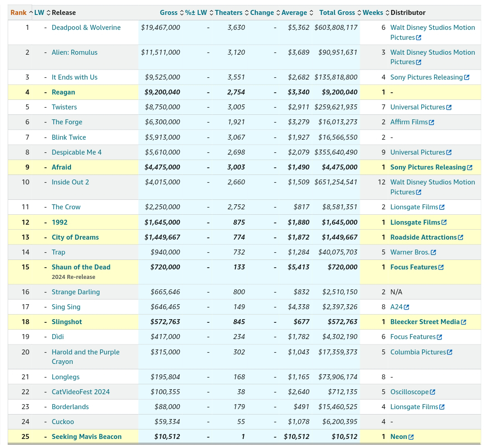Click external link icon beside A24
The height and width of the screenshot is (448, 488).
click(x=407, y=307)
